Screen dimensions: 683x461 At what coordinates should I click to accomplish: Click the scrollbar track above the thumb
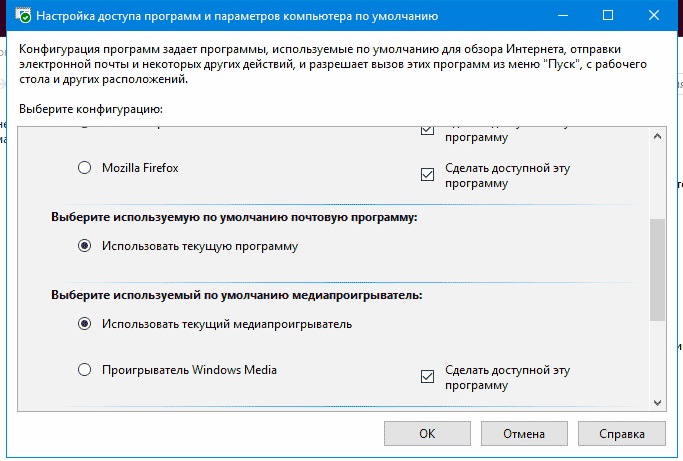click(657, 180)
